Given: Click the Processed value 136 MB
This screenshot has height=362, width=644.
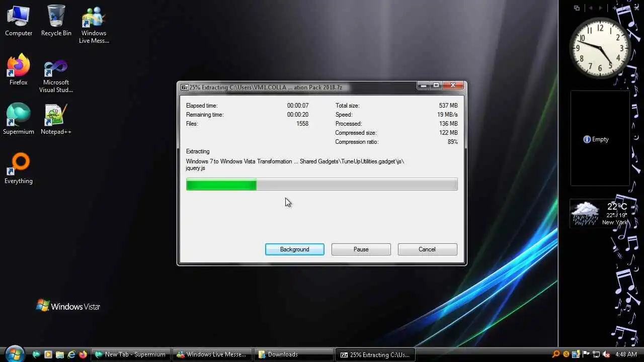Looking at the screenshot, I should point(448,124).
